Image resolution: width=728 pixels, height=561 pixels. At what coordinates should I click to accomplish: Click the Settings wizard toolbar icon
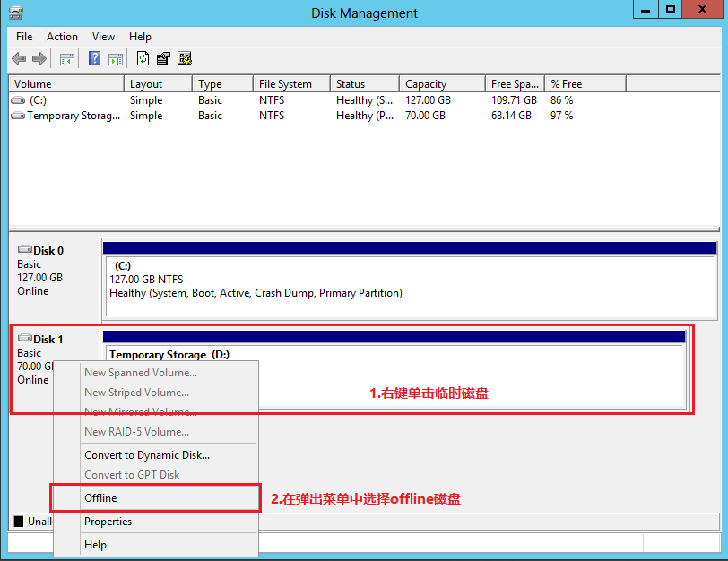pos(185,59)
